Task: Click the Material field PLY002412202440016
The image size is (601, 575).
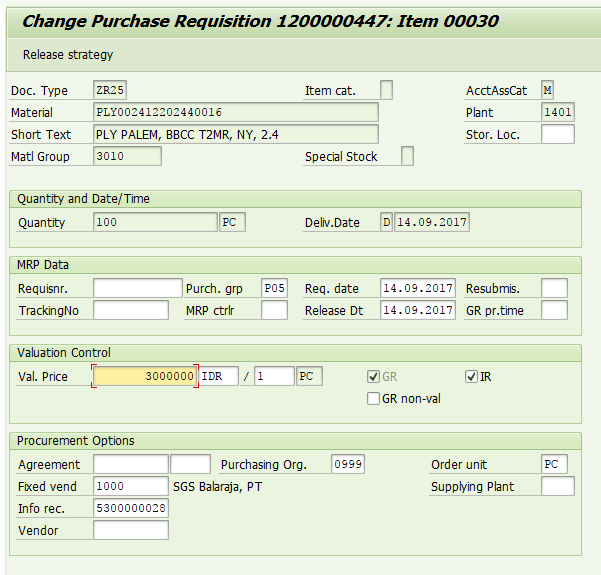Action: tap(236, 112)
